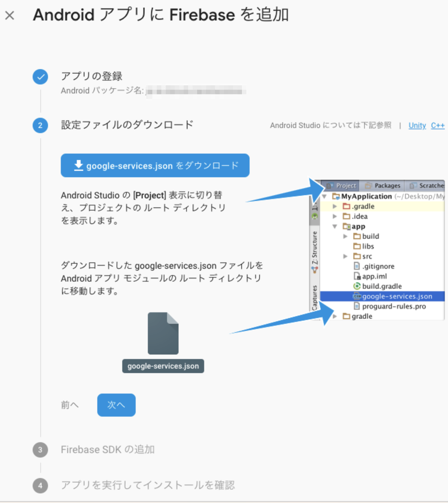Screen dimensions: 448x503
Task: Click the step 4 circle indicator
Action: tap(40, 486)
